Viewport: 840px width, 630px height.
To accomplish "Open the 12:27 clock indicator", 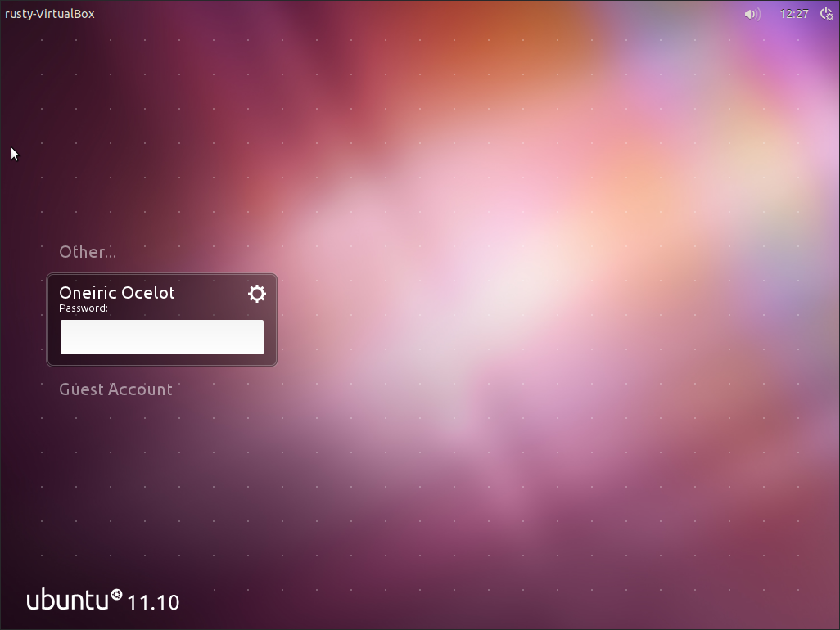I will click(x=793, y=14).
